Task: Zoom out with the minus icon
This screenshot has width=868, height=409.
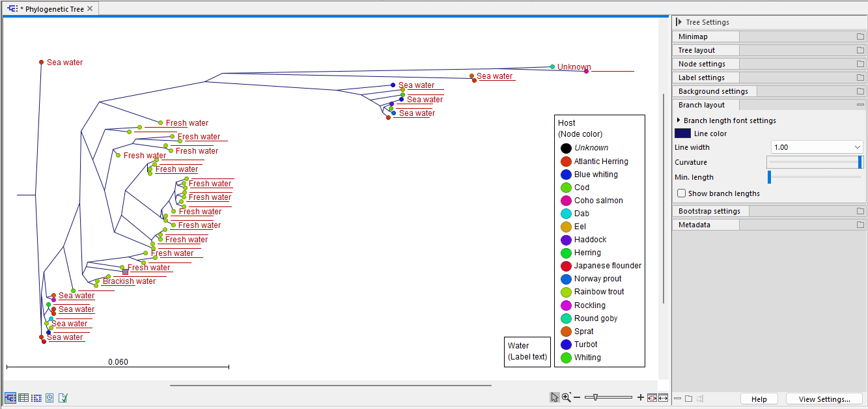Action: pyautogui.click(x=577, y=397)
